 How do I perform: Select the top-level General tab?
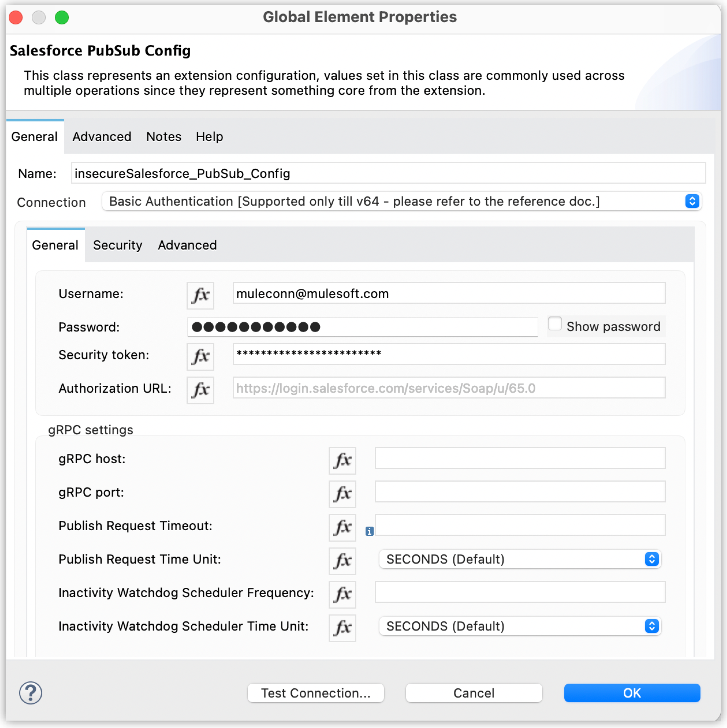(35, 137)
